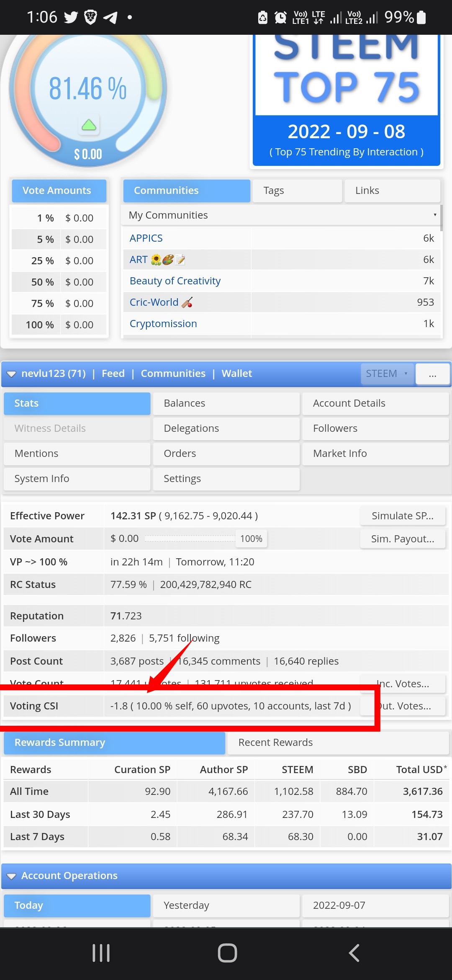This screenshot has width=452, height=980.
Task: Click the Inc. Votes... button
Action: [403, 684]
